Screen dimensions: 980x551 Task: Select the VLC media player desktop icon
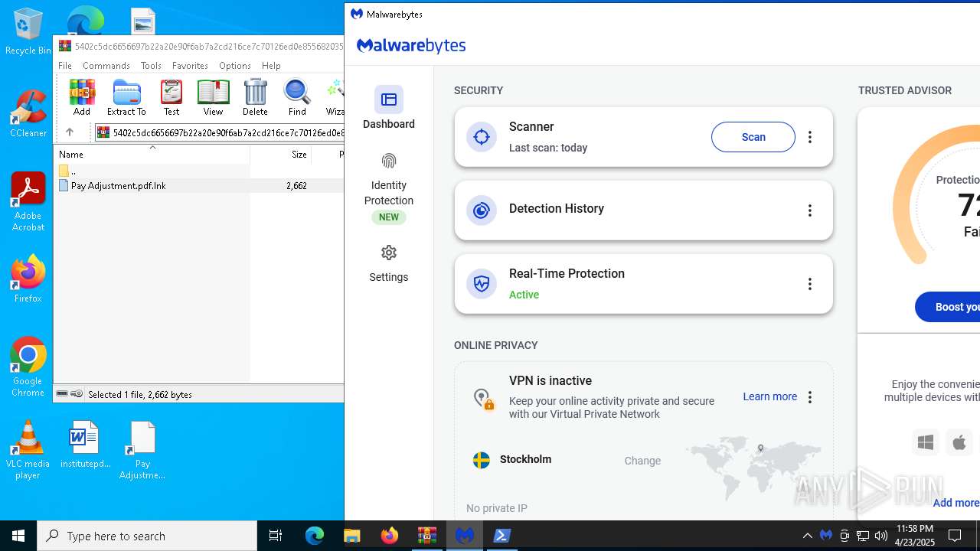(x=28, y=450)
